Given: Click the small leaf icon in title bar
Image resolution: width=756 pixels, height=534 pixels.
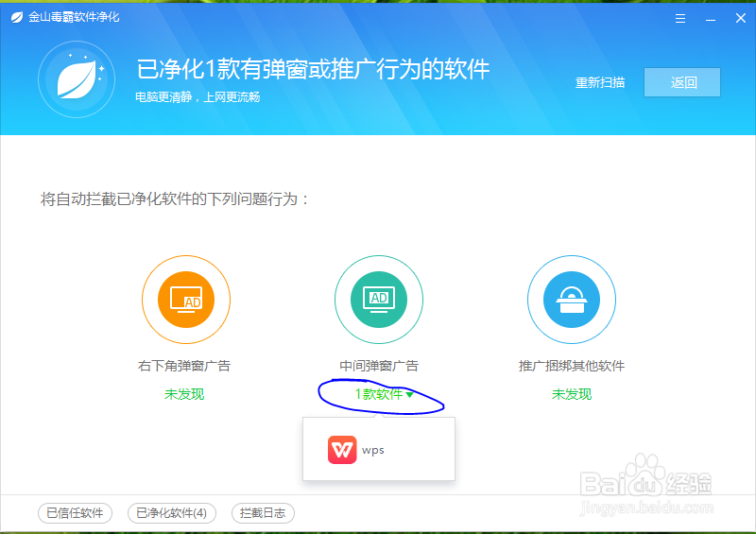Looking at the screenshot, I should 17,18.
